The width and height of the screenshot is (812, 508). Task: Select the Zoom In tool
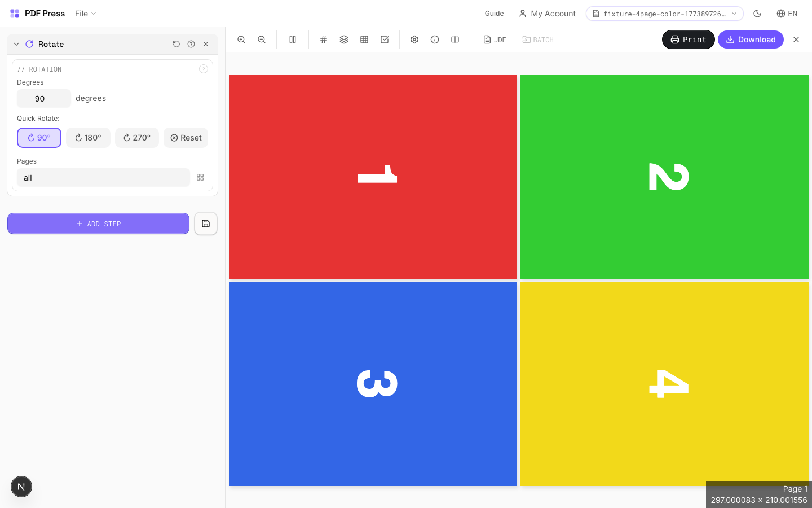click(241, 40)
